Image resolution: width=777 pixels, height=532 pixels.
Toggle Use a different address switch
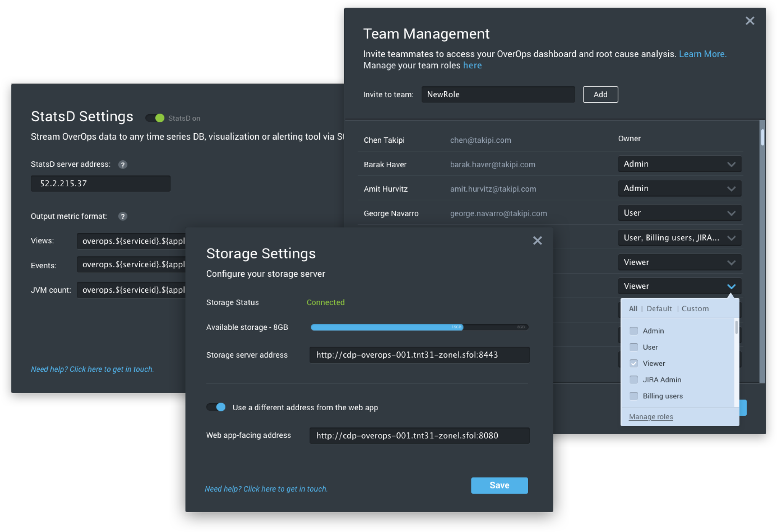(216, 407)
